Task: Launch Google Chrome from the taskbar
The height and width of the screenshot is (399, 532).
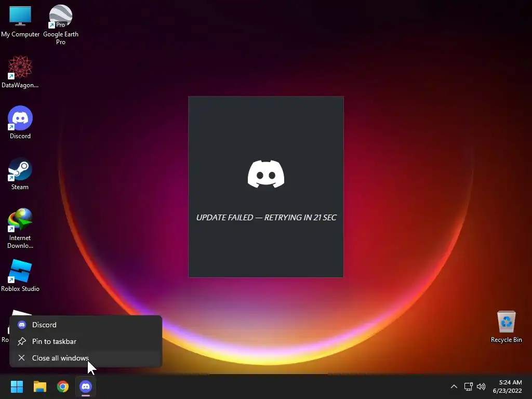Action: point(63,387)
